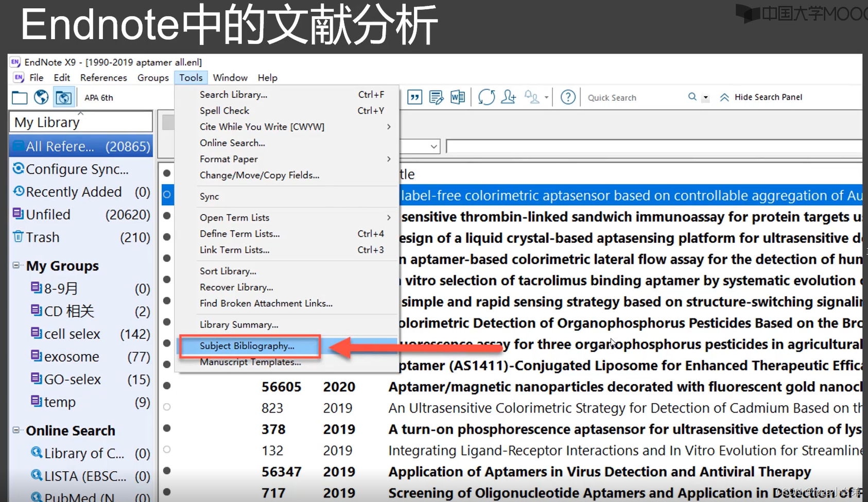Toggle read status dot of record 378
The width and height of the screenshot is (868, 502).
(x=167, y=428)
